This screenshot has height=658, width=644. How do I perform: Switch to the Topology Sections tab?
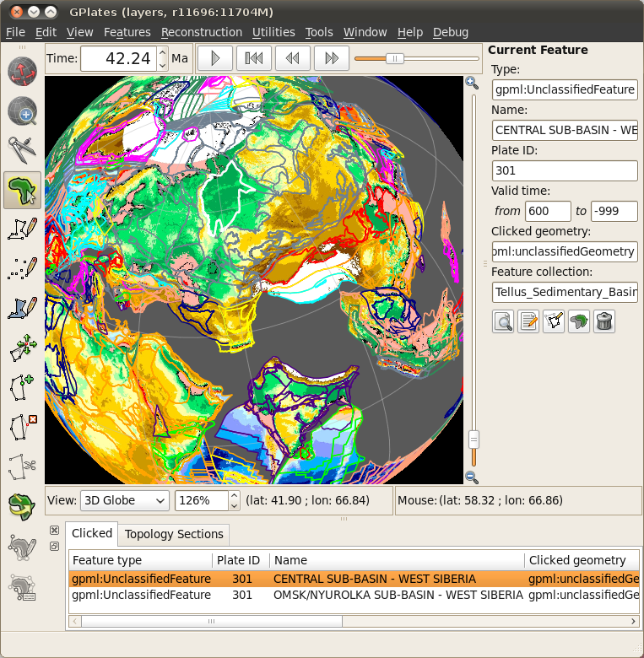[x=174, y=534]
